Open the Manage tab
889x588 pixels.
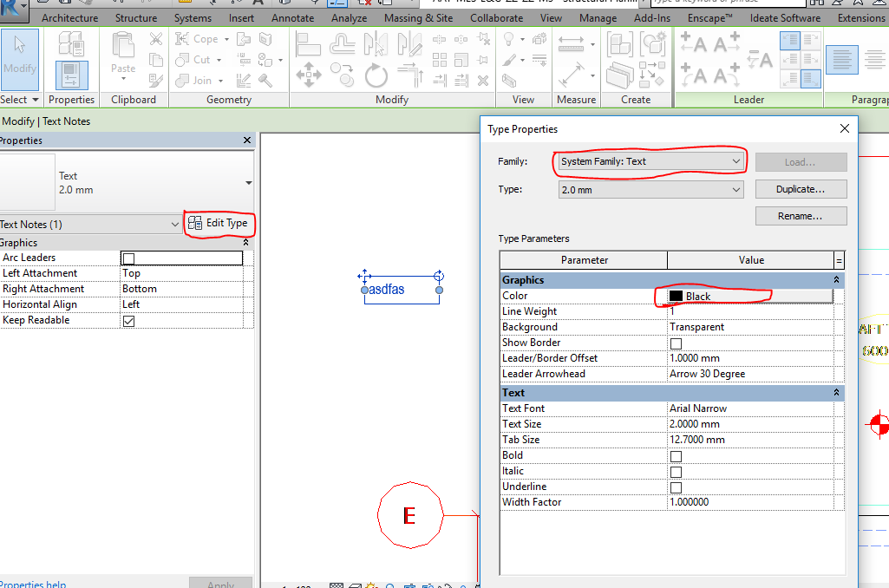tap(598, 17)
